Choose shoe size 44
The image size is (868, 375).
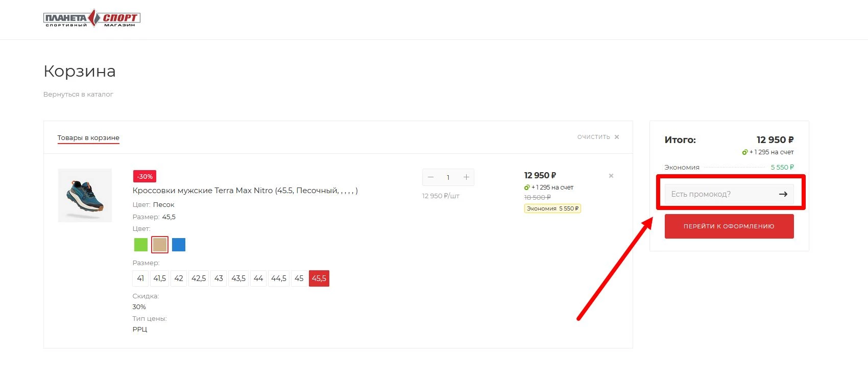[x=258, y=278]
